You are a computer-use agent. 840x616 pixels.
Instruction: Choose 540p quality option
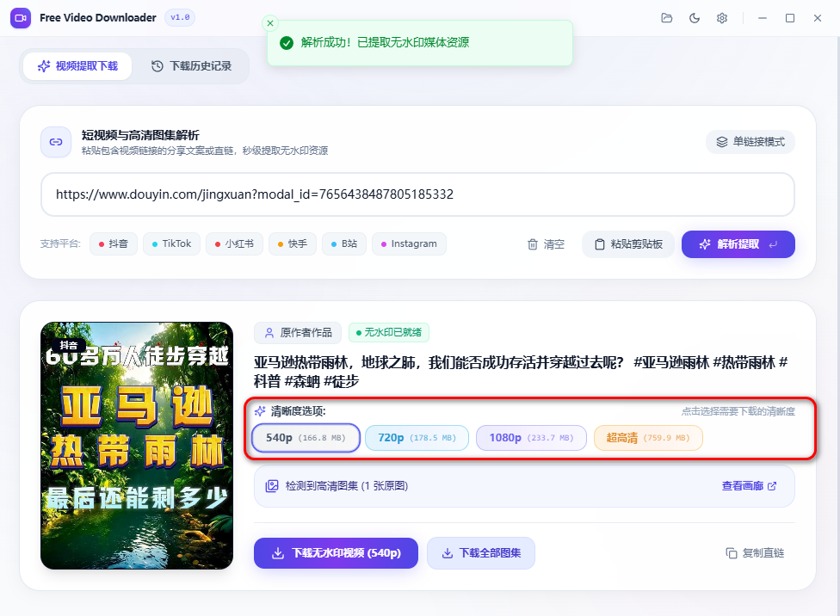(306, 438)
